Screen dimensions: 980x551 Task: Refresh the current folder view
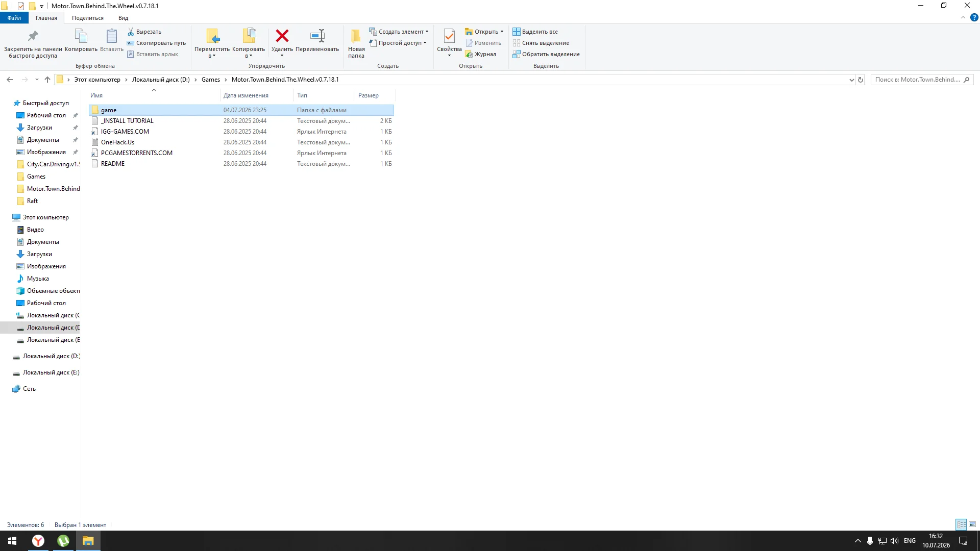(861, 80)
